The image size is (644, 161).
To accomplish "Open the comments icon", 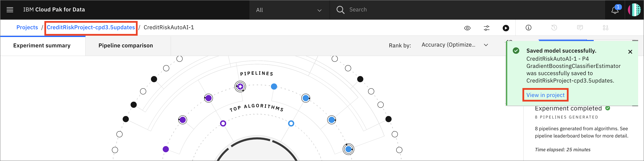I will [580, 28].
